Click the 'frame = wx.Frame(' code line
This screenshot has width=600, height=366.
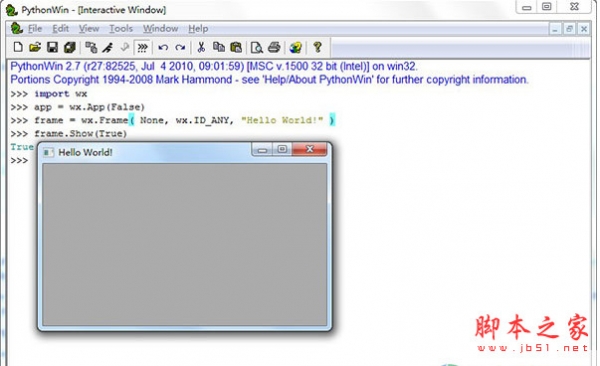pos(173,121)
